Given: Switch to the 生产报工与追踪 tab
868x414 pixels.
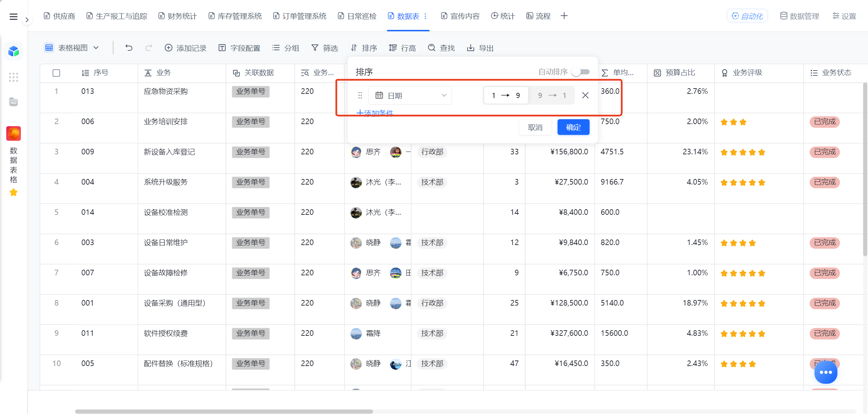Looking at the screenshot, I should click(x=117, y=16).
